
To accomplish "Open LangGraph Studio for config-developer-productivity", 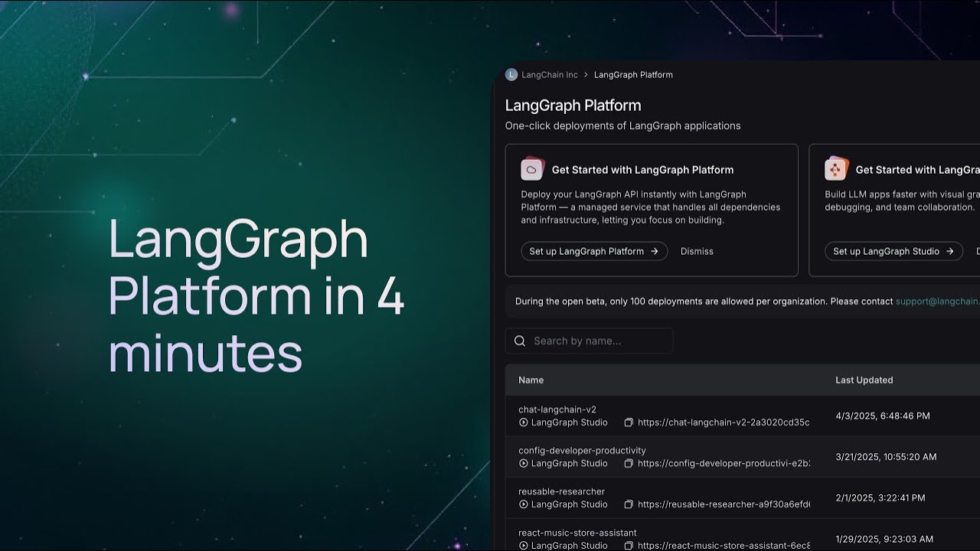I will [x=569, y=464].
